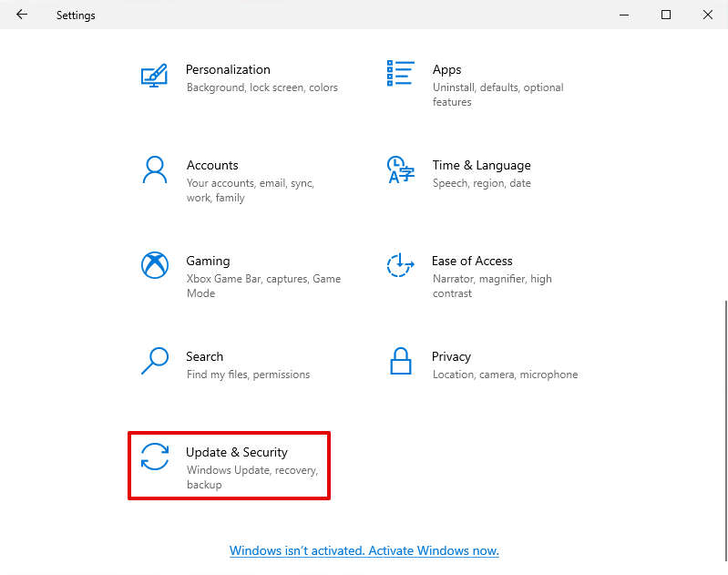The image size is (728, 575).
Task: Click the Activate Windows now link
Action: coord(364,550)
